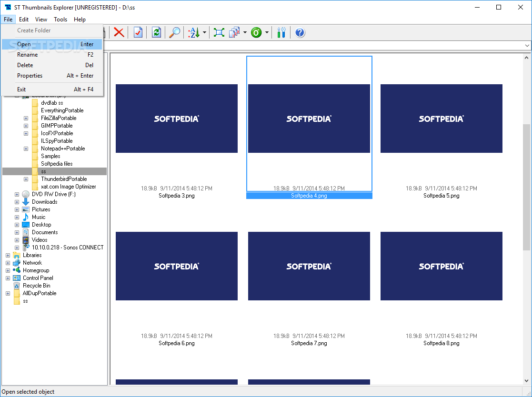
Task: Select the Softpedia files folder
Action: click(57, 164)
